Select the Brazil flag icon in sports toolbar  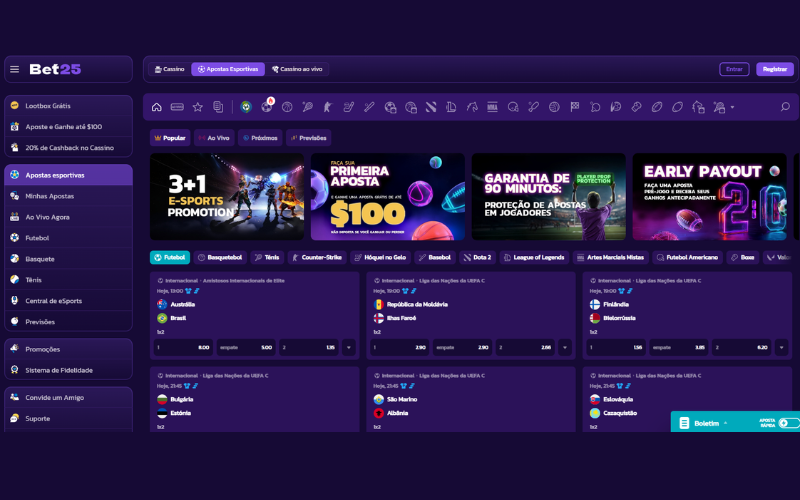point(246,107)
